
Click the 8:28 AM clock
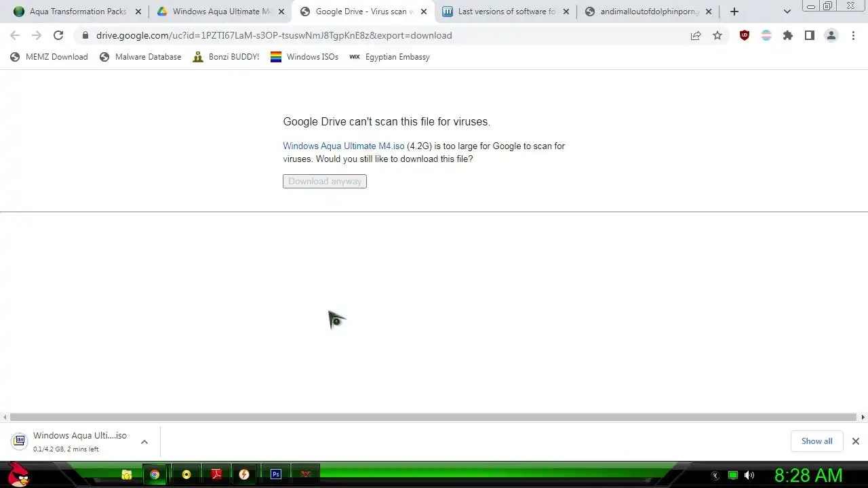808,475
